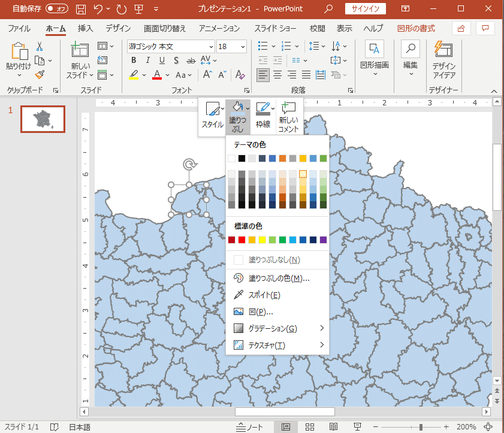504x433 pixels.
Task: Fit slide to window icon
Action: click(x=488, y=427)
